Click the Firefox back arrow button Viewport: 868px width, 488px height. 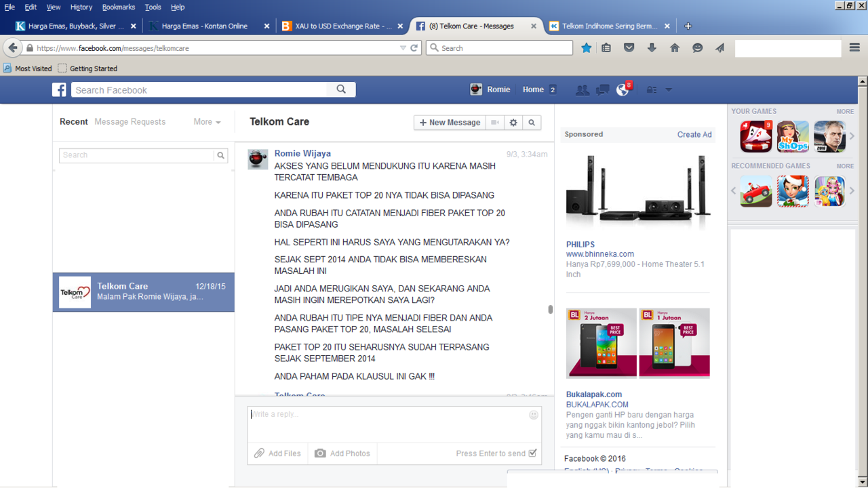pos(12,48)
